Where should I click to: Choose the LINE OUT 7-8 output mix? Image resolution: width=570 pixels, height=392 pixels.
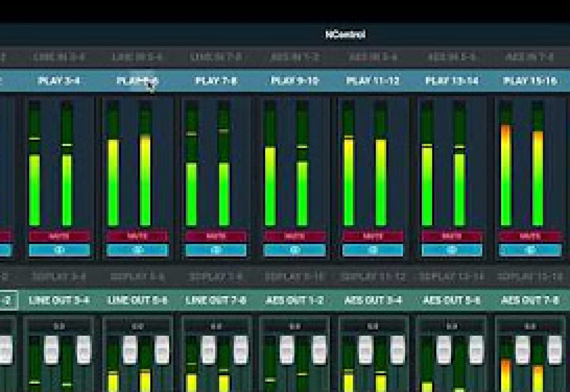pyautogui.click(x=216, y=300)
